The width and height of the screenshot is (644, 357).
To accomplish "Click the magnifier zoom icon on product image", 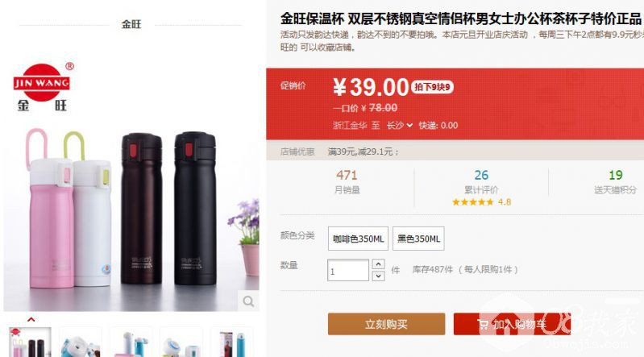I will [248, 301].
